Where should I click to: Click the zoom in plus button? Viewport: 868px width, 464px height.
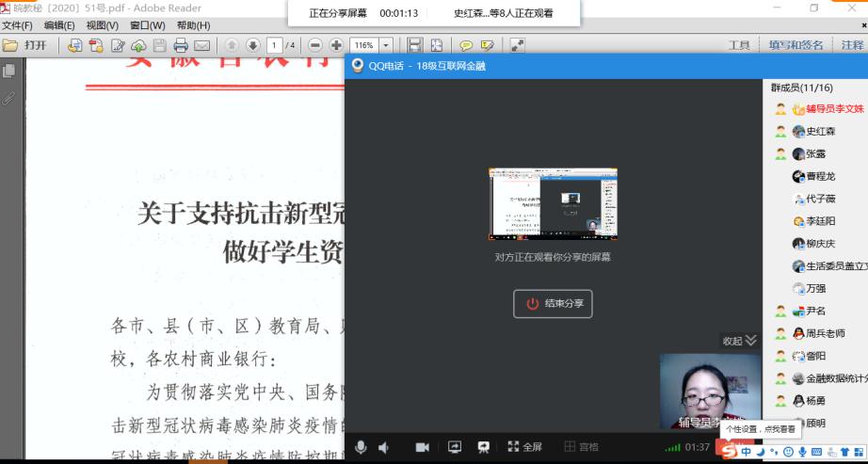pyautogui.click(x=335, y=45)
